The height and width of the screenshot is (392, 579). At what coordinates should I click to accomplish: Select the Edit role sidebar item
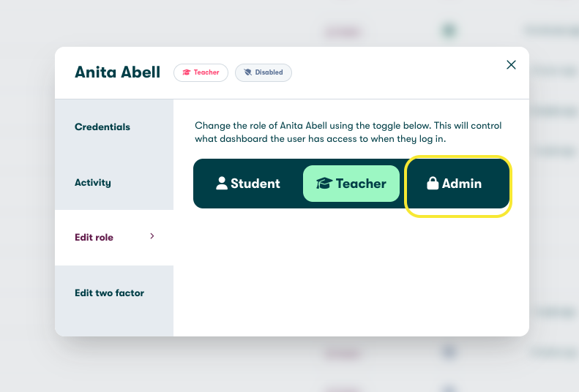[x=114, y=238]
